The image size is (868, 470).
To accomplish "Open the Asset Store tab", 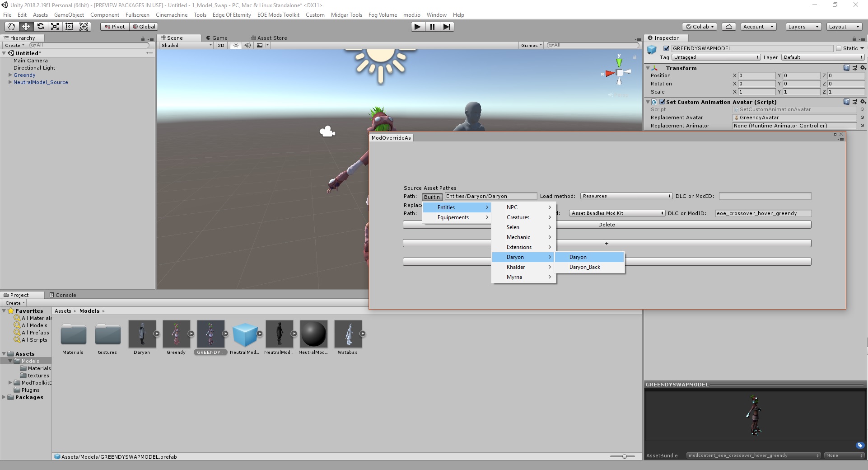I will point(269,38).
